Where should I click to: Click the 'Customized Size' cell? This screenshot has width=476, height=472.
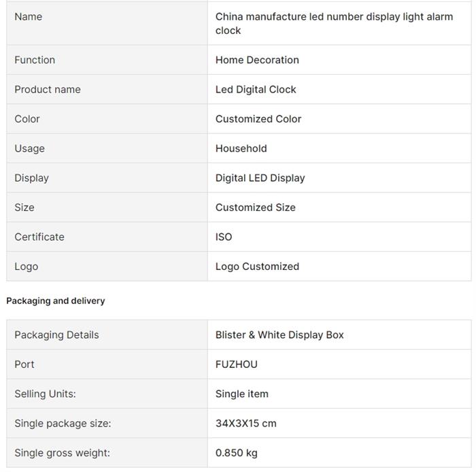(x=256, y=207)
